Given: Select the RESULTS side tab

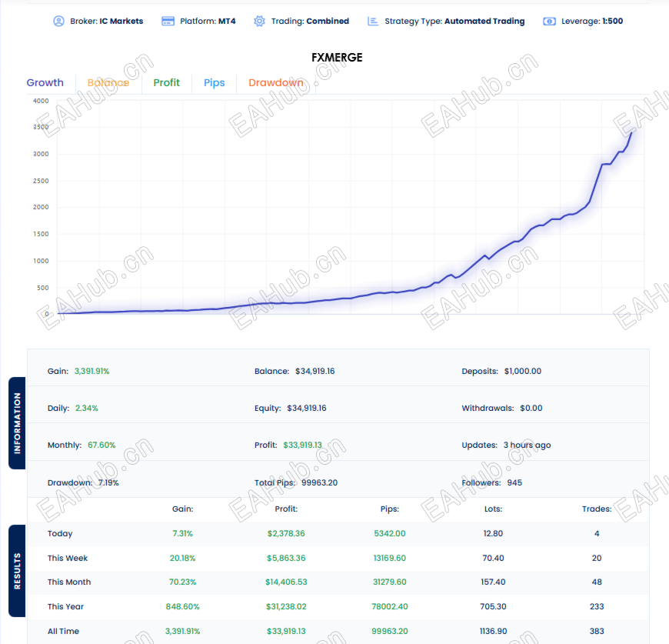Looking at the screenshot, I should [x=17, y=571].
